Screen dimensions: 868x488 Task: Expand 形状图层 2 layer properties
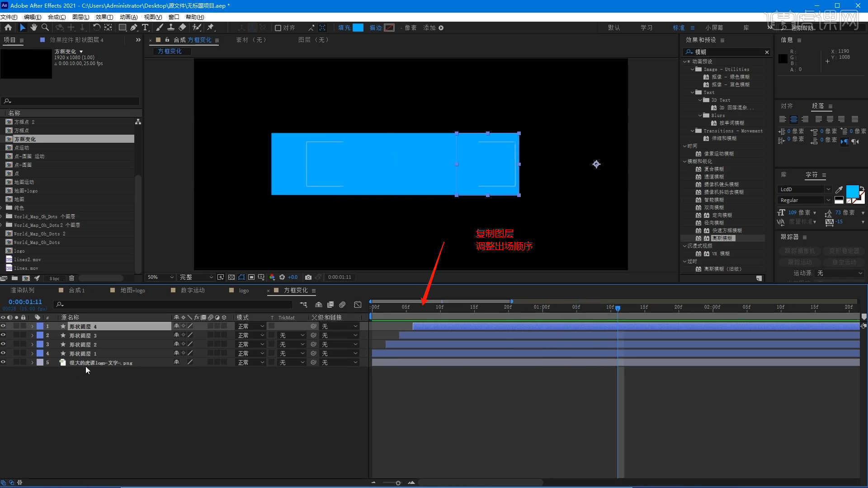[32, 344]
